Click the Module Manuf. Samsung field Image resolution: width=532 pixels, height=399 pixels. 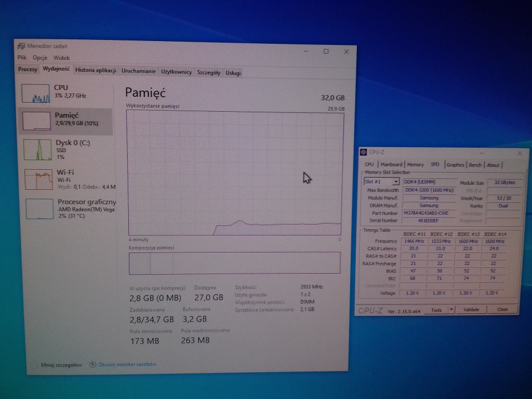coord(429,198)
